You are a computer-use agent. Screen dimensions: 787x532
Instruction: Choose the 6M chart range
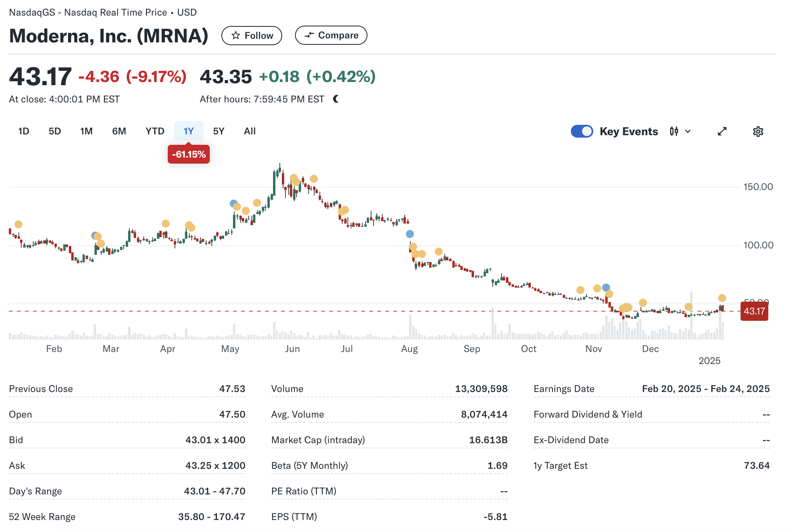pos(119,131)
